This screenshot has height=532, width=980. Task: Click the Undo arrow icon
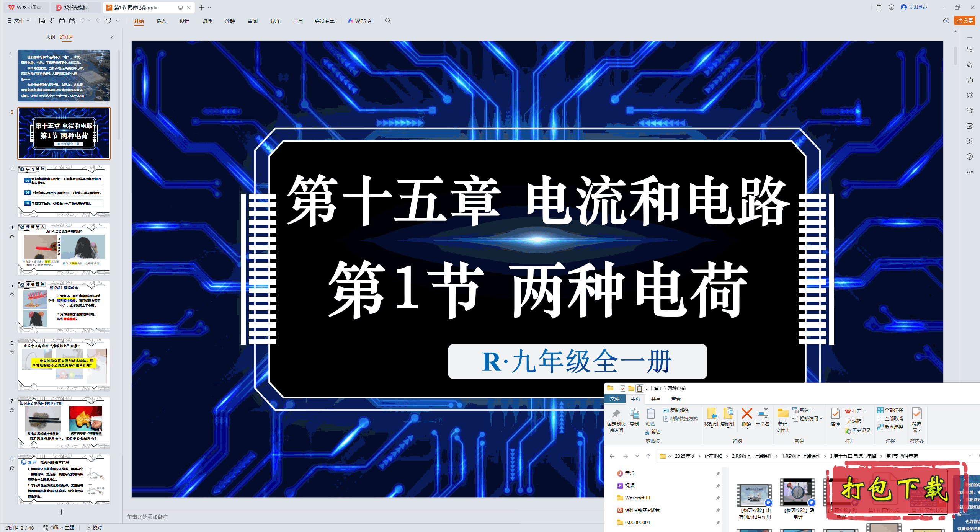pyautogui.click(x=82, y=21)
